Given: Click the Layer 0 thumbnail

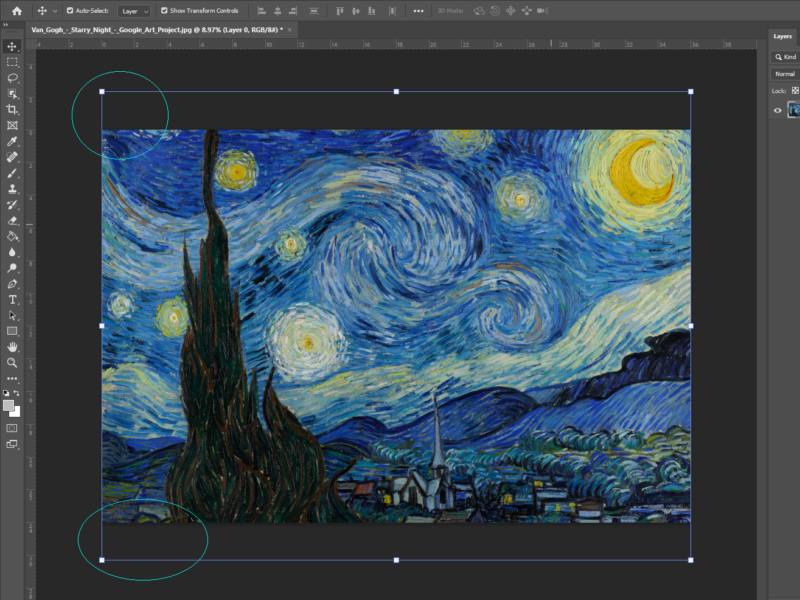Looking at the screenshot, I should click(x=794, y=110).
